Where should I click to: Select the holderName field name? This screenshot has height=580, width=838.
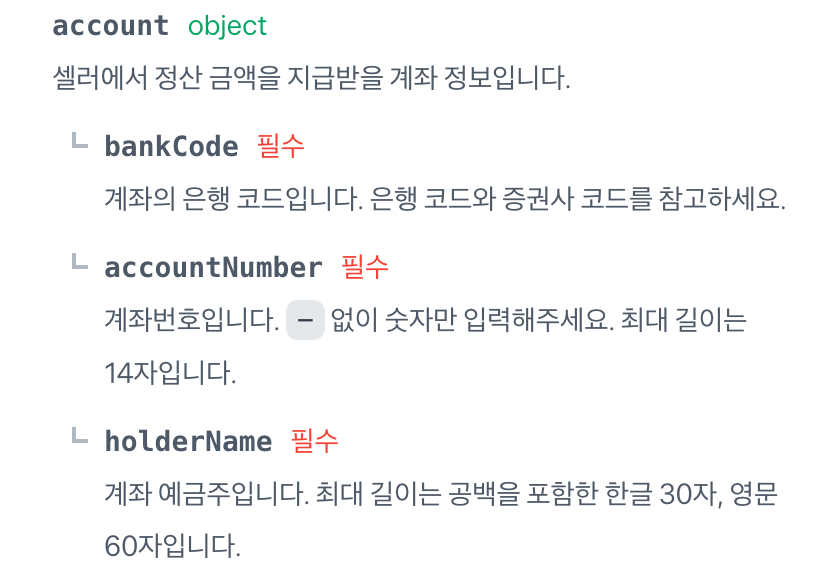pos(188,441)
